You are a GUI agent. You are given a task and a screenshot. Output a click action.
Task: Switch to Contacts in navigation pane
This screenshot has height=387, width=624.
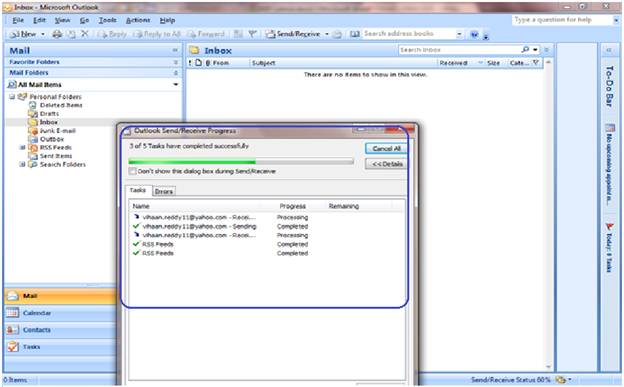pyautogui.click(x=60, y=330)
